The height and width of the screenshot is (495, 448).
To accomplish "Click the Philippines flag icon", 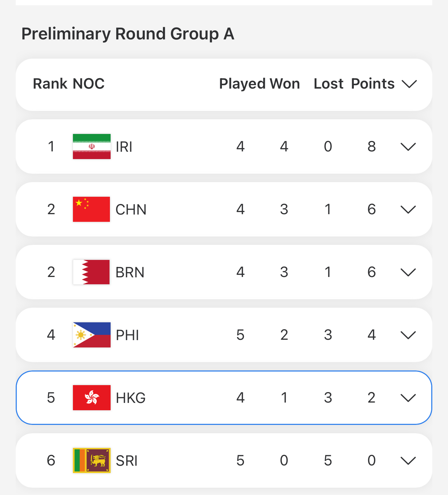I will 91,335.
